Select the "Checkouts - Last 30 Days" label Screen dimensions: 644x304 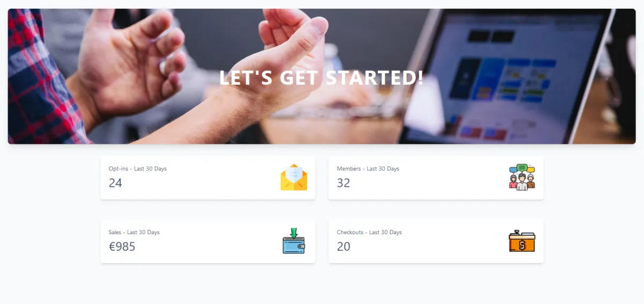pyautogui.click(x=369, y=233)
